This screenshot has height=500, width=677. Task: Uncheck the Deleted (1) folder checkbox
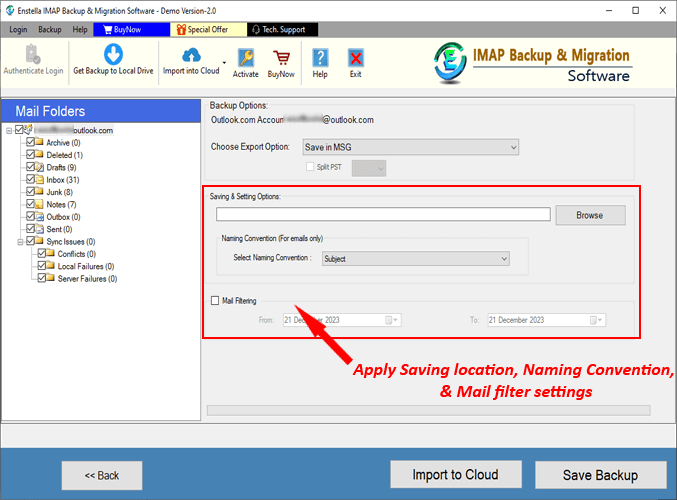tap(30, 154)
